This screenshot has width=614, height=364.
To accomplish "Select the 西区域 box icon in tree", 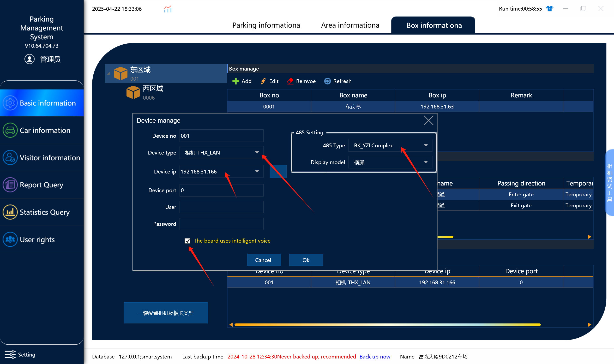I will click(133, 92).
